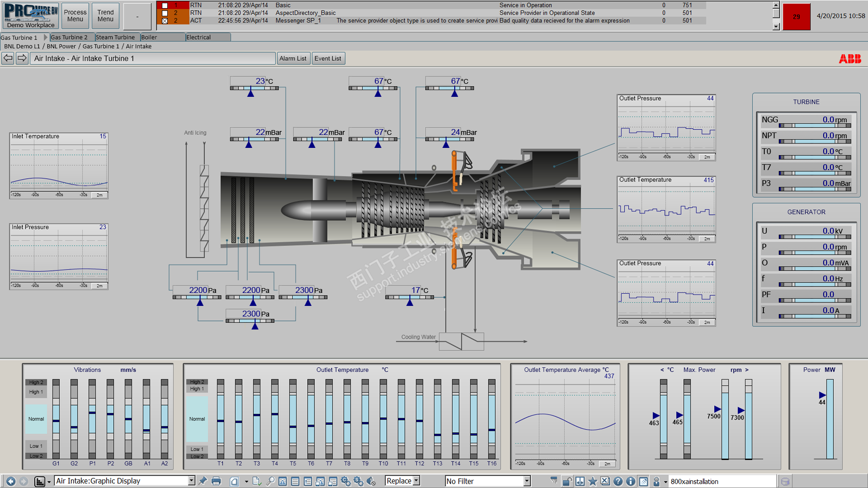
Task: Expand the Replace mode dropdown
Action: (x=416, y=481)
